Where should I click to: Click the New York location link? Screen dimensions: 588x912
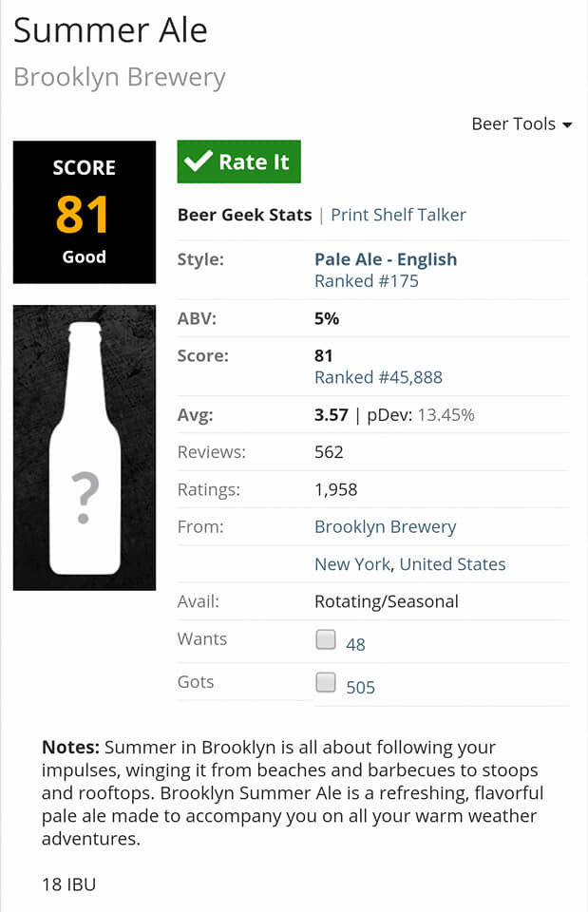point(351,564)
